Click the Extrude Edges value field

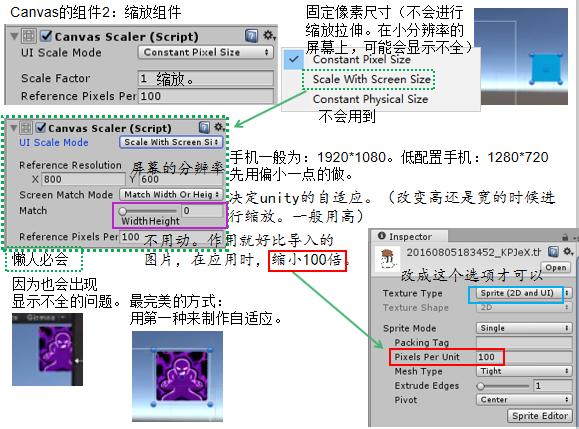552,386
